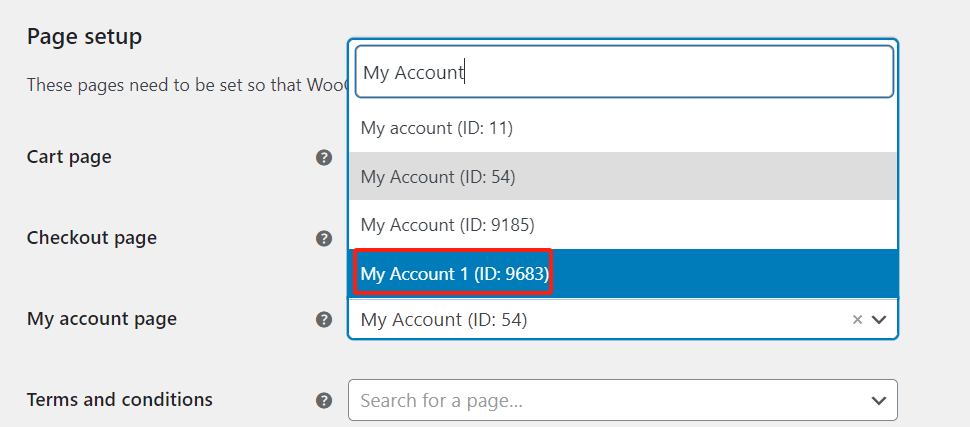
Task: Expand the Terms and conditions dropdown arrow
Action: pos(879,400)
